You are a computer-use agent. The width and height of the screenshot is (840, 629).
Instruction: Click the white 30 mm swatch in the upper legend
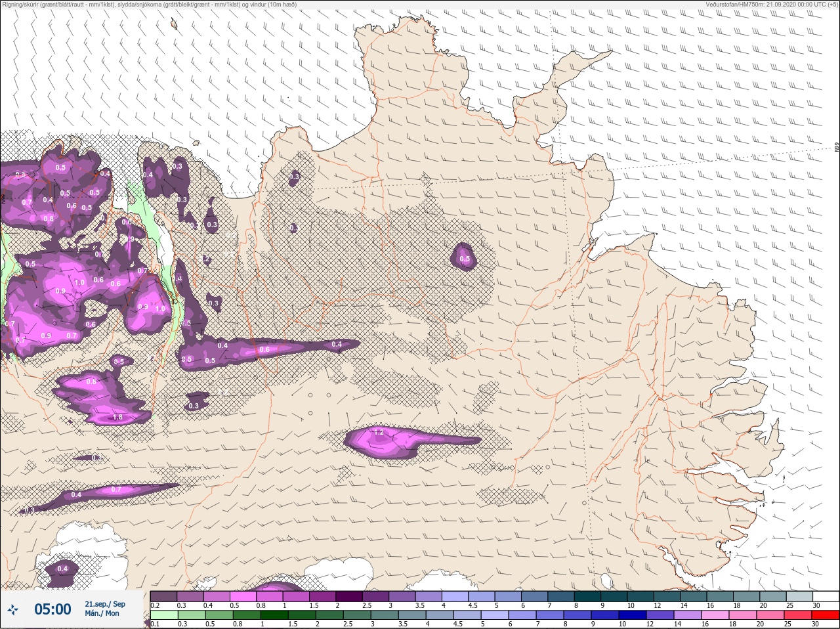coord(826,596)
